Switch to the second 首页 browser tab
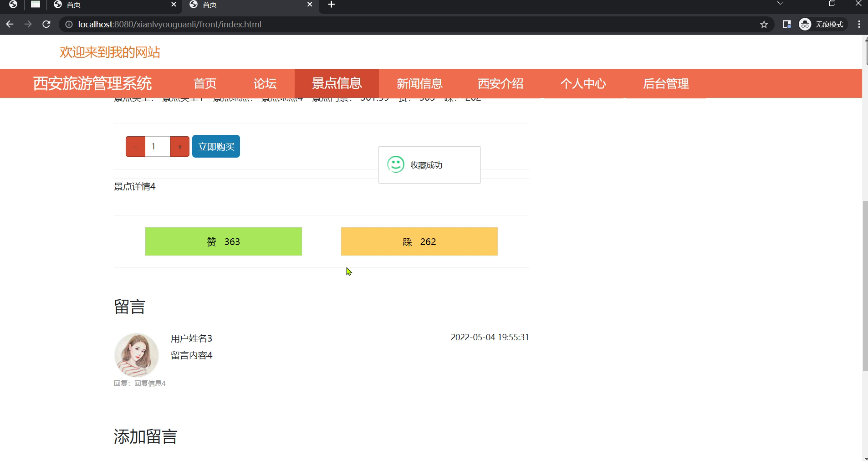Image resolution: width=868 pixels, height=461 pixels. pos(250,5)
